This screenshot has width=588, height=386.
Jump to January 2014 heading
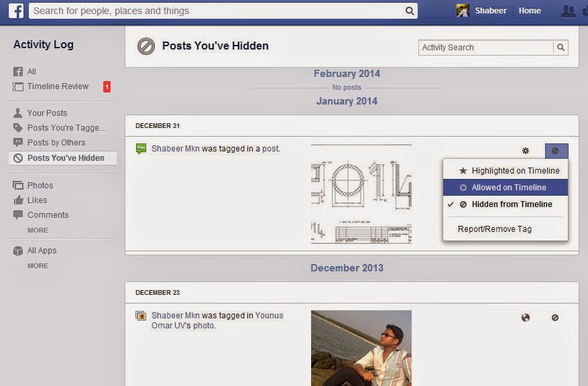pyautogui.click(x=347, y=101)
